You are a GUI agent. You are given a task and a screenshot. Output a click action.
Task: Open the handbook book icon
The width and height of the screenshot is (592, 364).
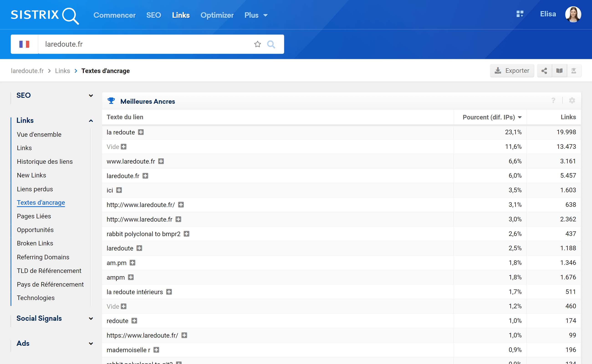[559, 71]
